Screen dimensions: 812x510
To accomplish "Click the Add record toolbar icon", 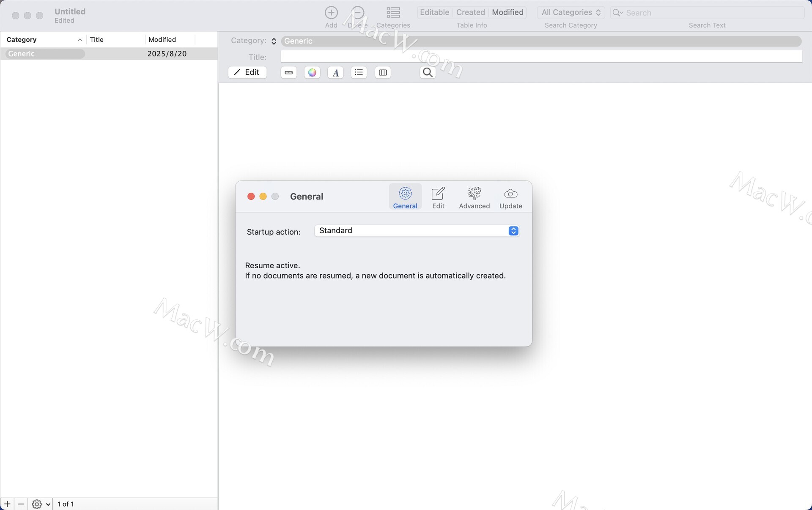I will pos(331,13).
